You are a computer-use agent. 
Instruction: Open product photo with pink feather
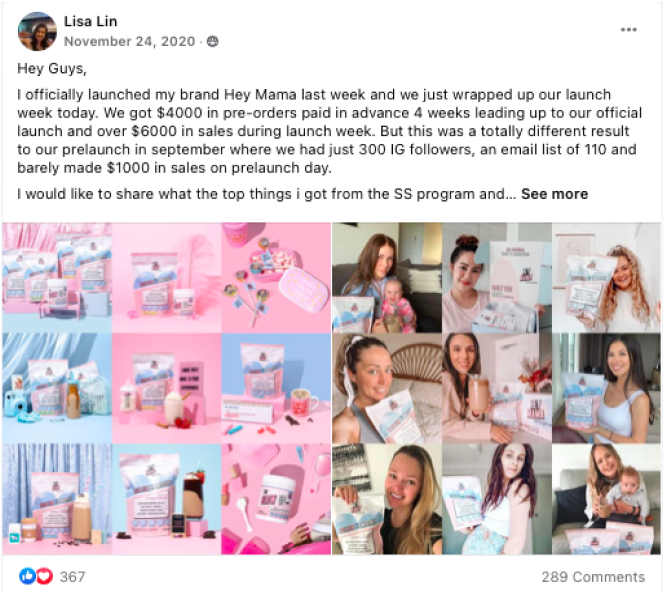(x=167, y=277)
